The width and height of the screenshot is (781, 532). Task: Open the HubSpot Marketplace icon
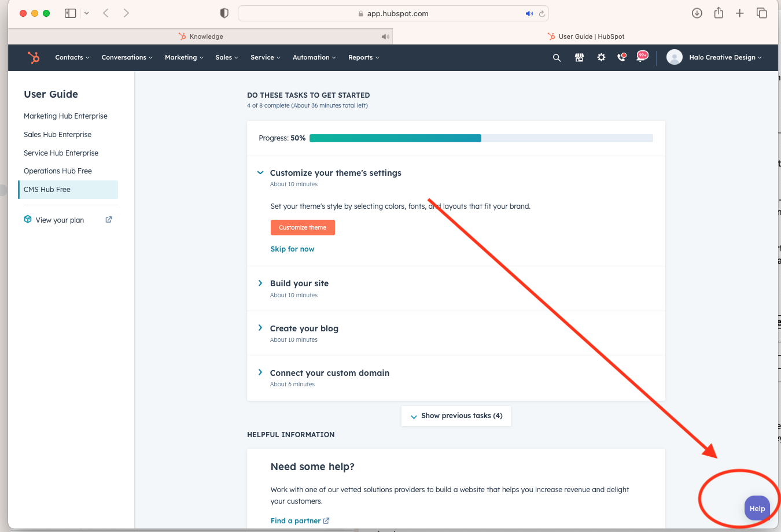click(579, 58)
